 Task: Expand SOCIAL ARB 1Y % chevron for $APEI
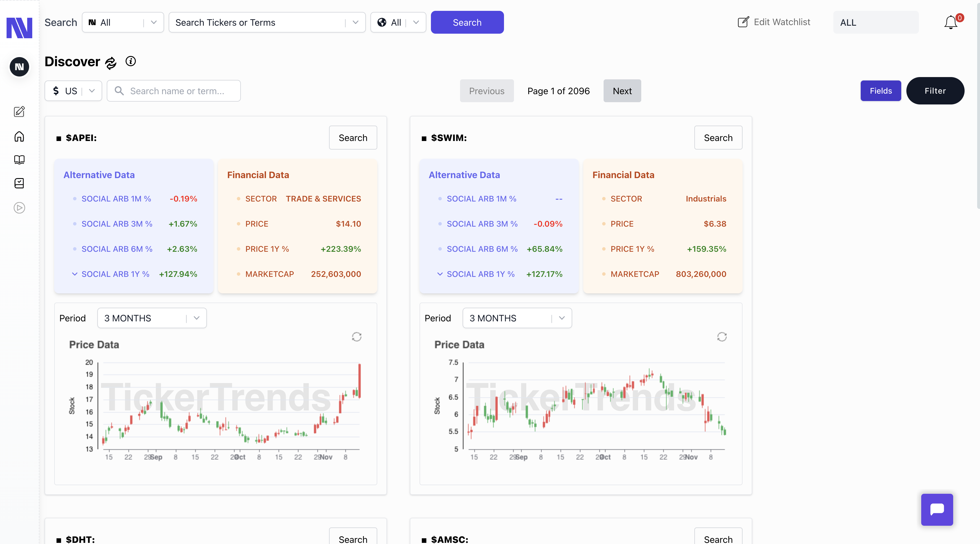click(74, 274)
